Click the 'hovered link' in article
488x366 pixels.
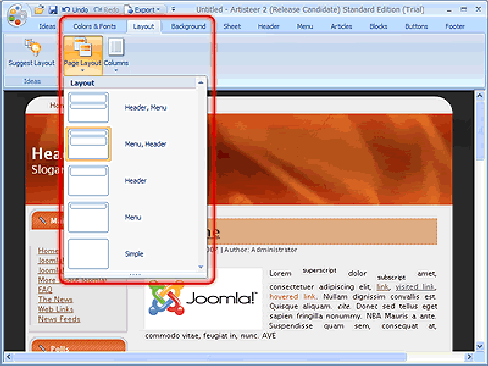coord(292,297)
